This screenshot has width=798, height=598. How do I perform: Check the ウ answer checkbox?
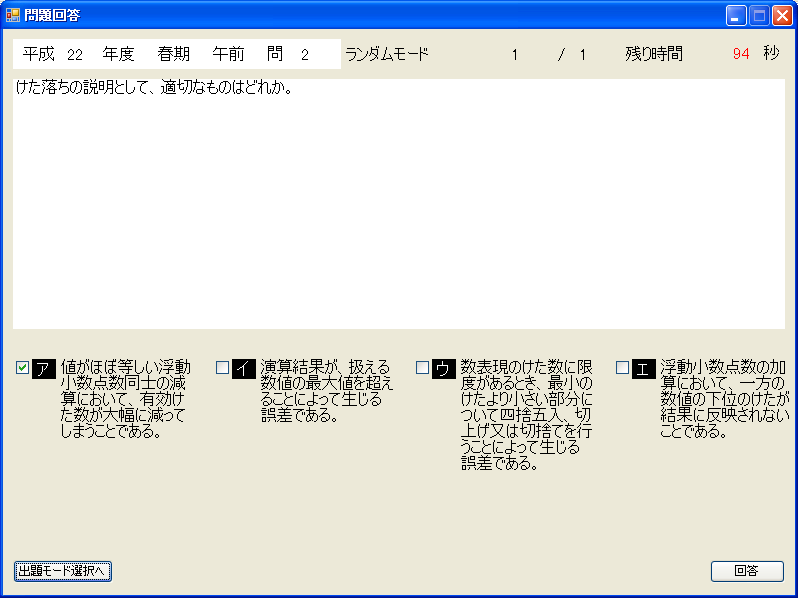(x=422, y=368)
